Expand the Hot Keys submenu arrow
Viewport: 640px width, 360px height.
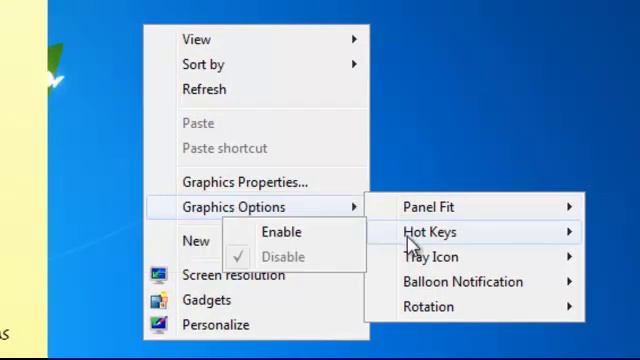(x=569, y=232)
